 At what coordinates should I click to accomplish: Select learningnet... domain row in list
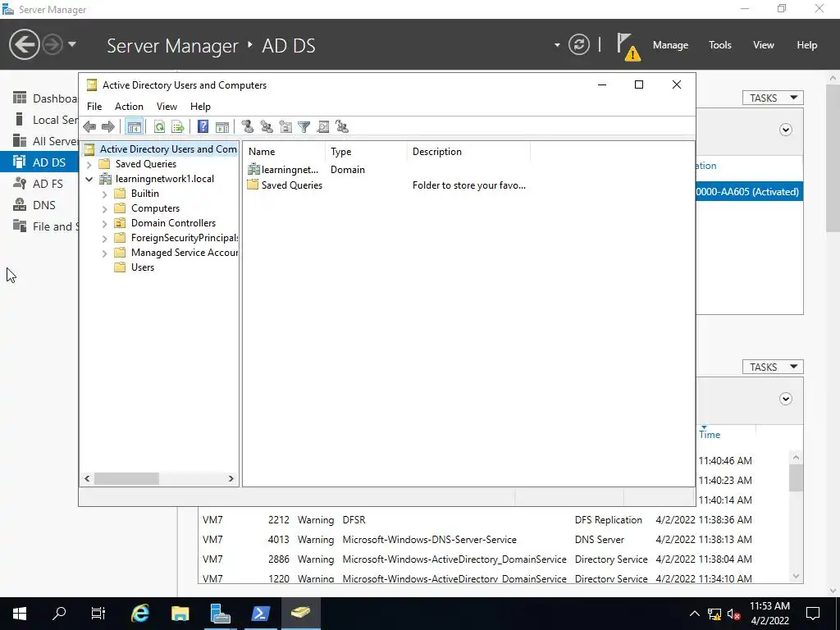click(x=283, y=170)
